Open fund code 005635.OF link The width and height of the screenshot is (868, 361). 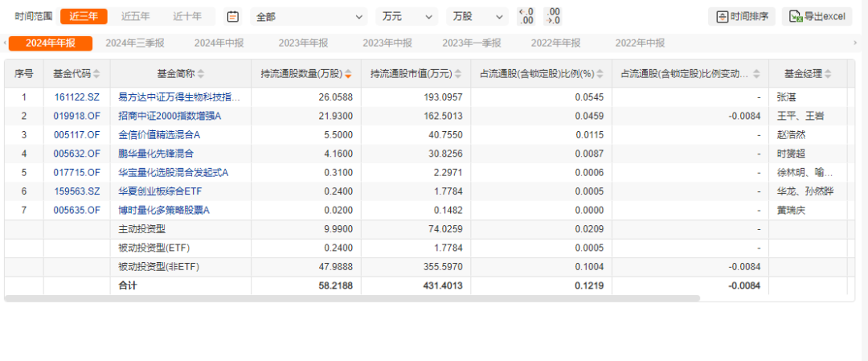pos(77,211)
